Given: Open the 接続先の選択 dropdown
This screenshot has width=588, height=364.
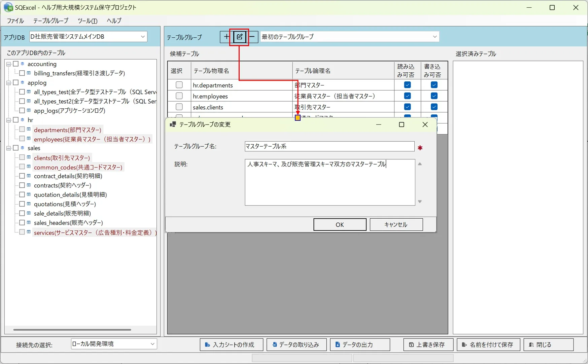Looking at the screenshot, I should tap(114, 344).
